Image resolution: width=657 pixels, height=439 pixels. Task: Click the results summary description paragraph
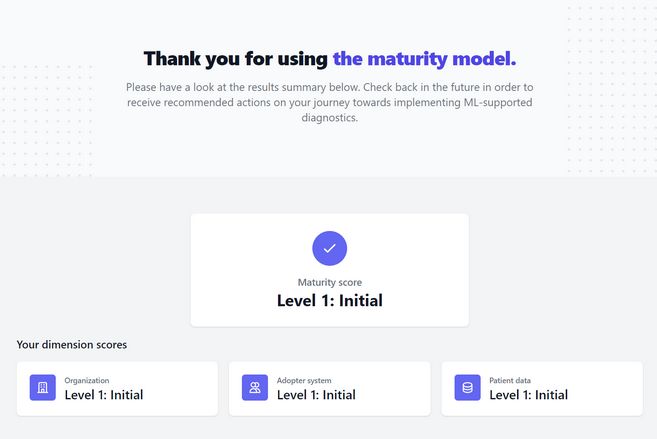330,103
